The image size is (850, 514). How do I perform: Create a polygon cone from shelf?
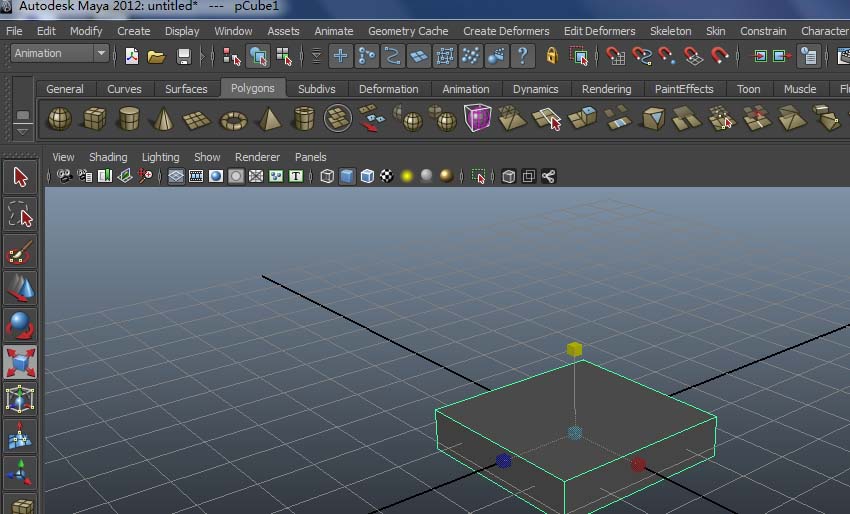click(163, 118)
